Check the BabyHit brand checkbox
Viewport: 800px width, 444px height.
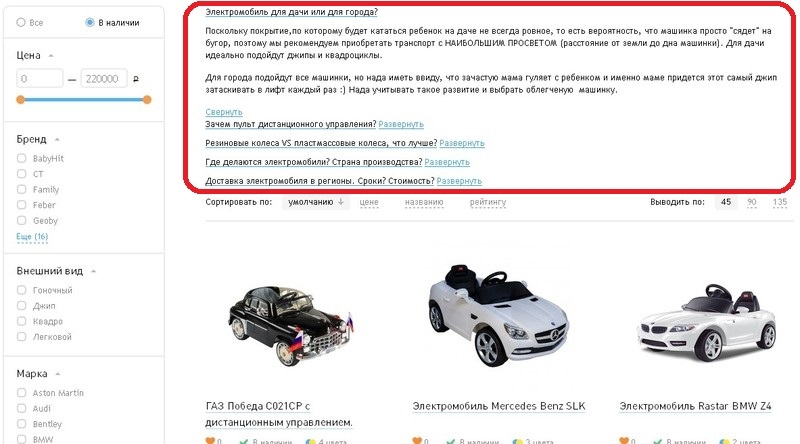(x=21, y=158)
